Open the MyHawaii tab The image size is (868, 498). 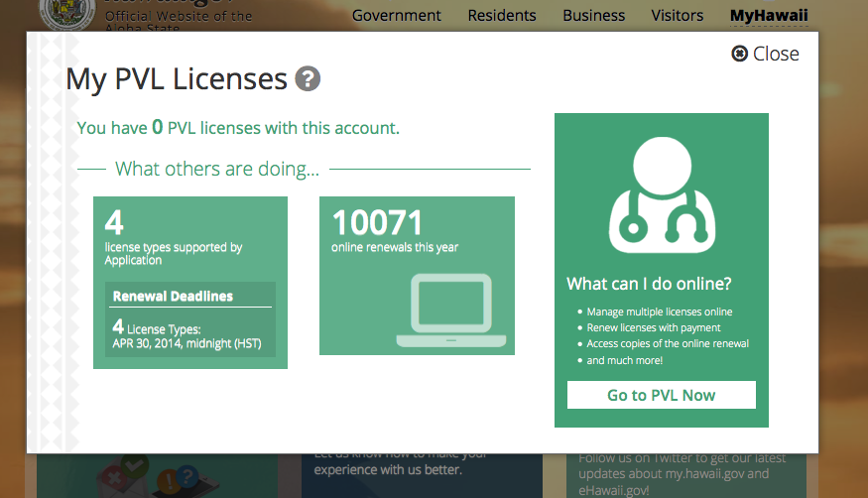click(769, 15)
